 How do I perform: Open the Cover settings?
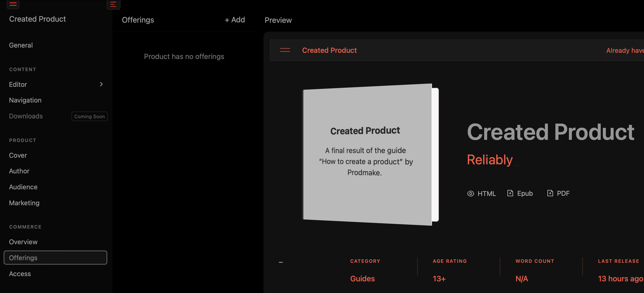pyautogui.click(x=18, y=155)
